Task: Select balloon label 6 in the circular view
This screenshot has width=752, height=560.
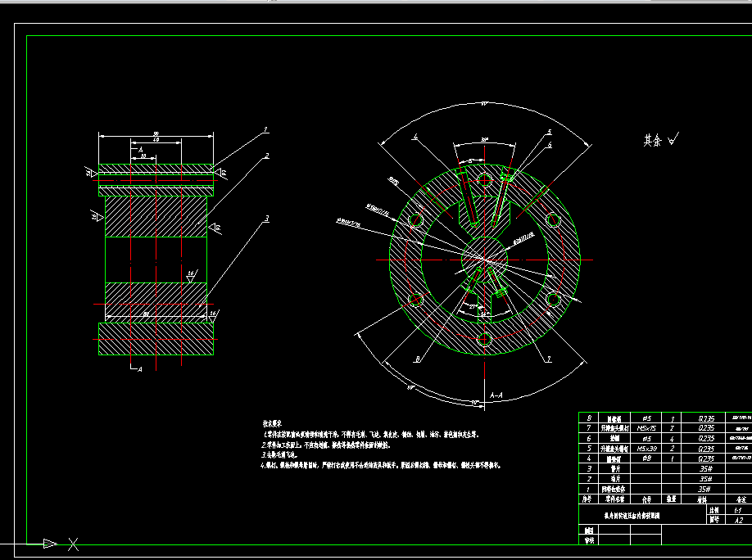Action: point(549,144)
